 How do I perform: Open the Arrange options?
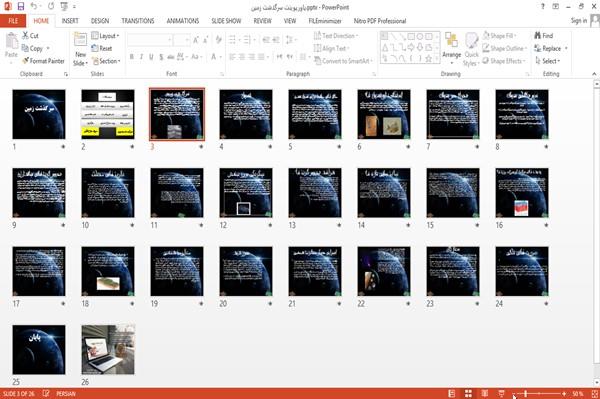click(452, 49)
